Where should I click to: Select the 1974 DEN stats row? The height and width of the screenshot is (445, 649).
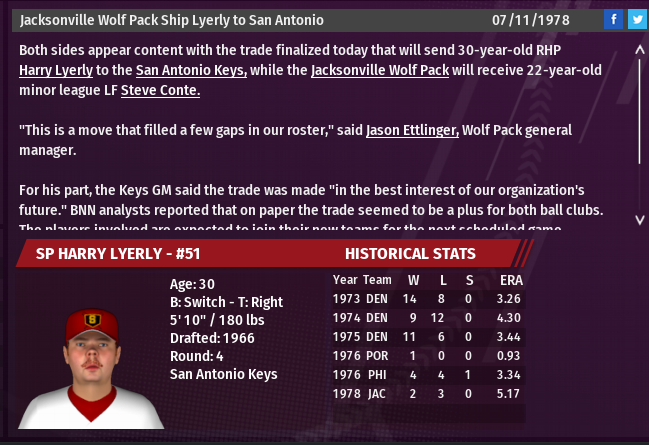tap(428, 317)
